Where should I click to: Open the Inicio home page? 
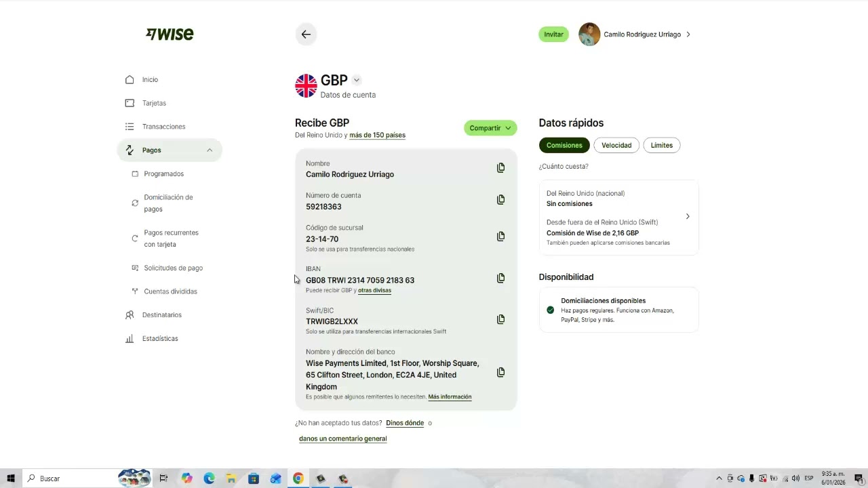tap(150, 80)
